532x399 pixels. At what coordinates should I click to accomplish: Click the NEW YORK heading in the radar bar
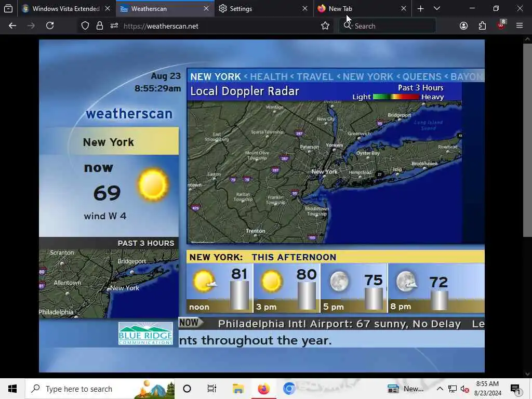(216, 77)
